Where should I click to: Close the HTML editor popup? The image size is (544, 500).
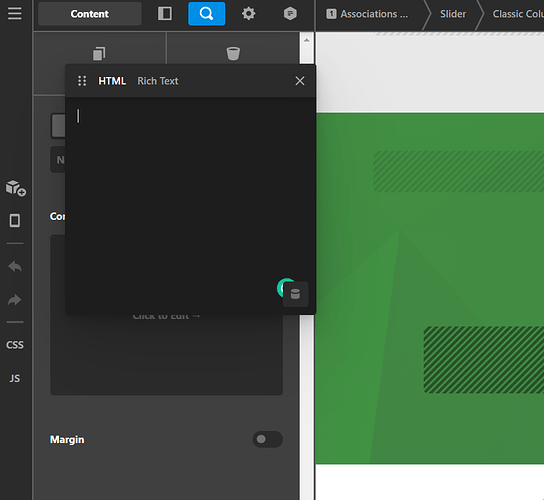coord(300,81)
